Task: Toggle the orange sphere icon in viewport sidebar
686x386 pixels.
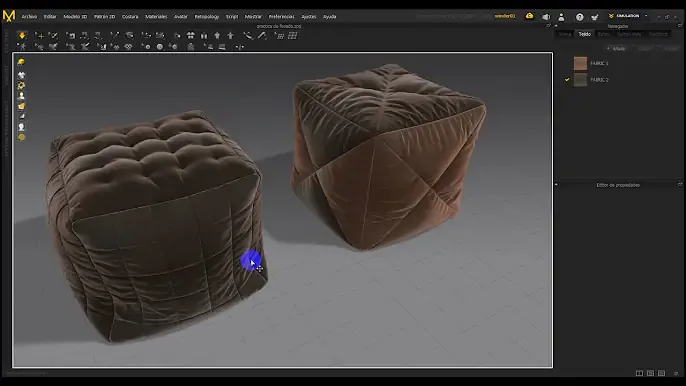Action: click(21, 137)
